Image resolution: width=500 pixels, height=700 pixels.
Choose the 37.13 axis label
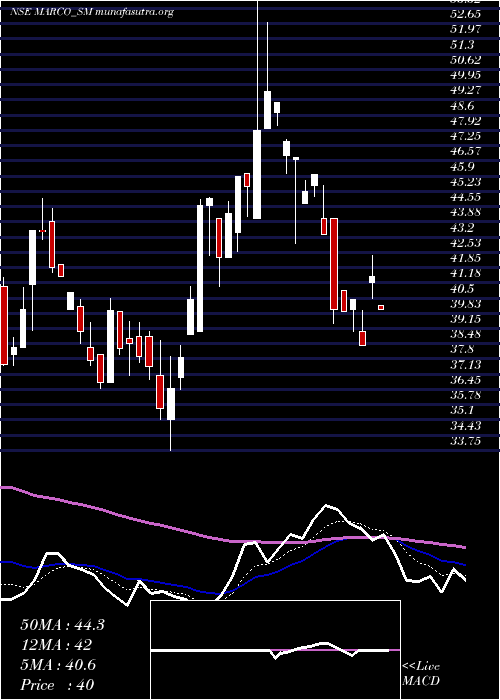point(465,365)
